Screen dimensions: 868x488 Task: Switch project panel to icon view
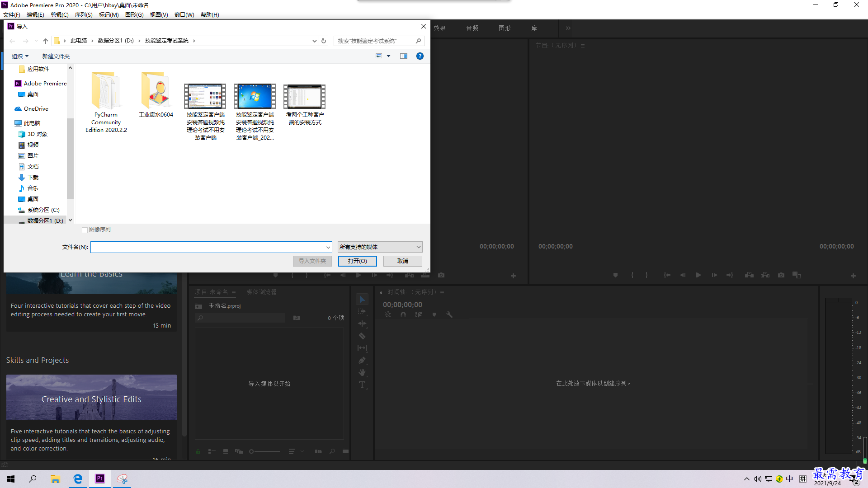pos(226,451)
